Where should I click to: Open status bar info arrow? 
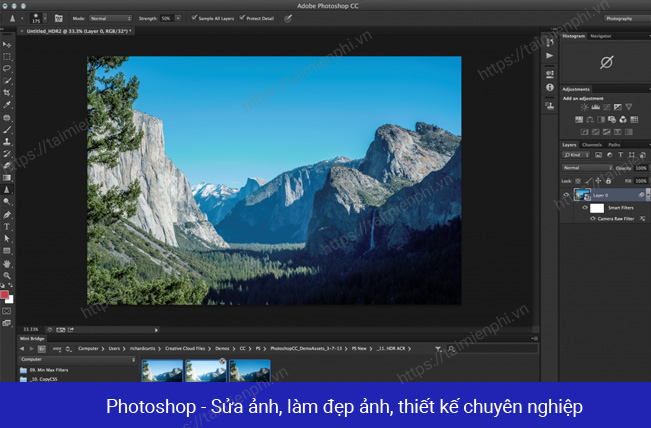tap(156, 330)
